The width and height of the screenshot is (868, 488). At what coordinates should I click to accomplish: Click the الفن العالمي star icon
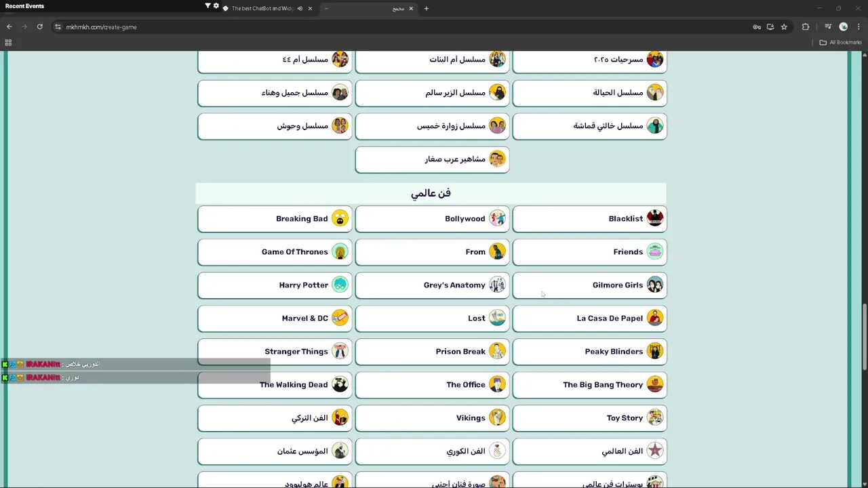click(654, 451)
